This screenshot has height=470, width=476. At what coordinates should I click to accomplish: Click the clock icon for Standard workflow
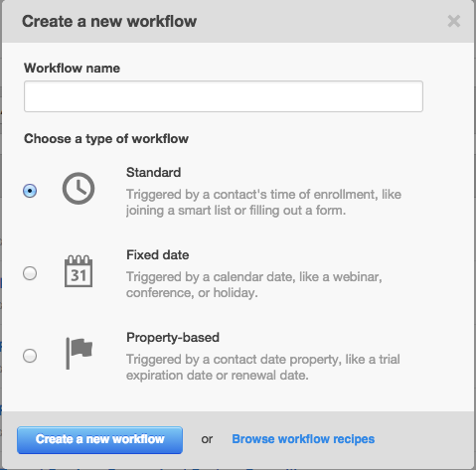(79, 189)
